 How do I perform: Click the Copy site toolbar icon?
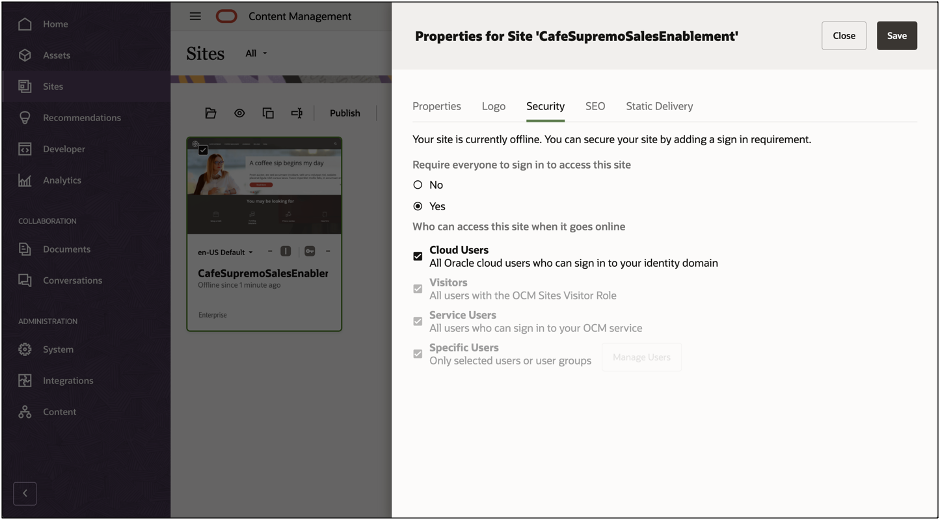pos(268,113)
